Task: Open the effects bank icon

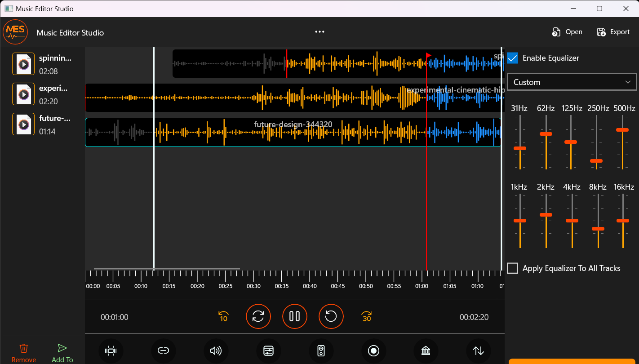Action: coord(426,351)
